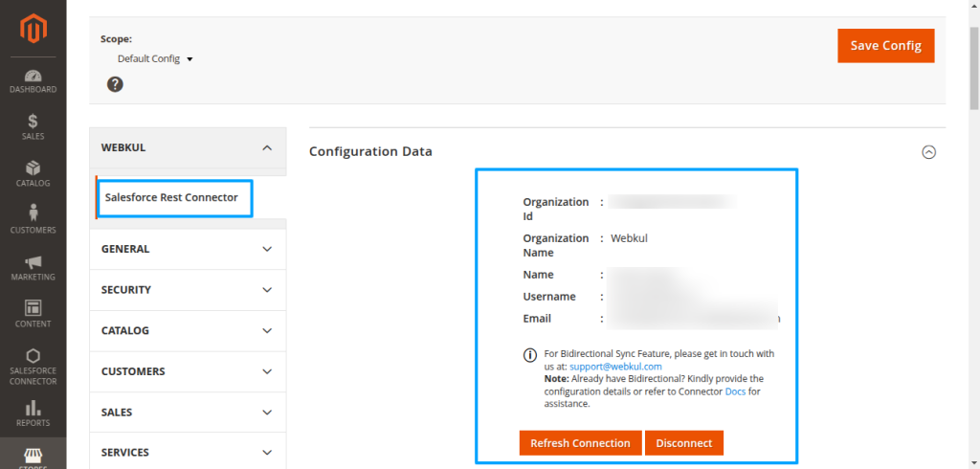Viewport: 980px width, 469px height.
Task: Open the Marketing sidebar menu
Action: coord(33,268)
